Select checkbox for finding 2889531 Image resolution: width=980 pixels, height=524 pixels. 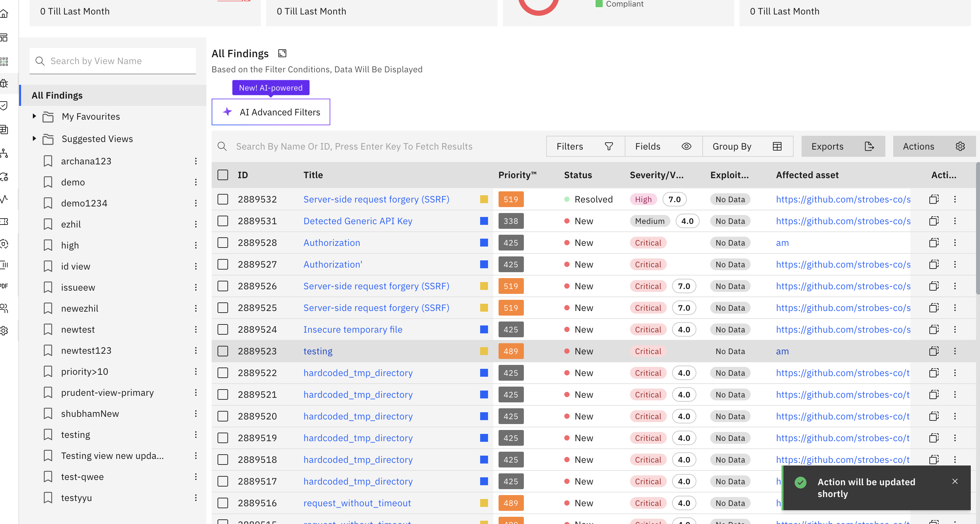tap(222, 221)
